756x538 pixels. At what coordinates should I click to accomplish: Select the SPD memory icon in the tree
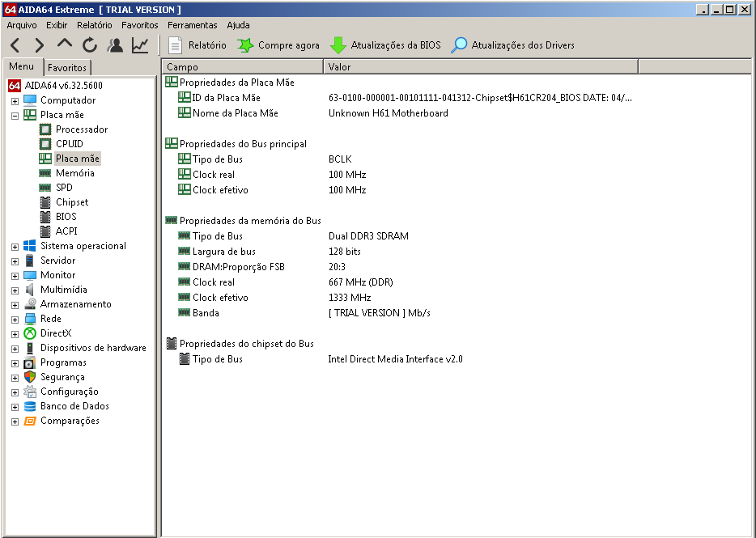pos(45,188)
